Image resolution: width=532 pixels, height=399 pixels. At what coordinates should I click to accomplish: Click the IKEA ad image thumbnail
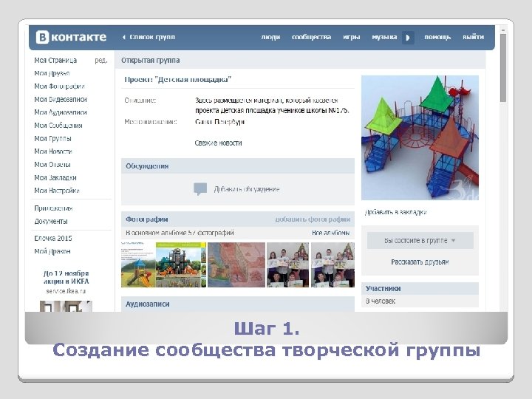click(66, 306)
